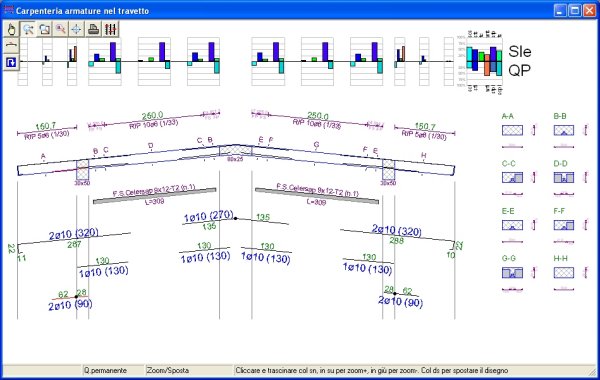Viewport: 600px width, 380px height.
Task: Click the Sle QP summary bar chart
Action: click(x=484, y=61)
